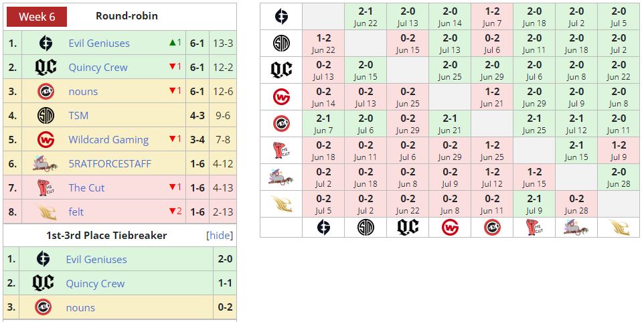Click the TSM logo in standings table
This screenshot has width=644, height=322.
click(45, 116)
